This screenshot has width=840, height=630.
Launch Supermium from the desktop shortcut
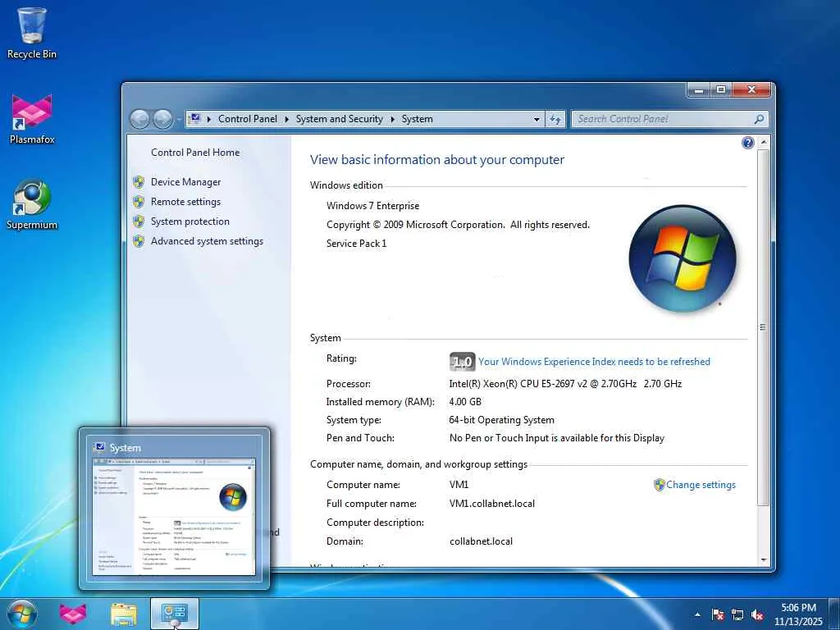click(x=32, y=204)
